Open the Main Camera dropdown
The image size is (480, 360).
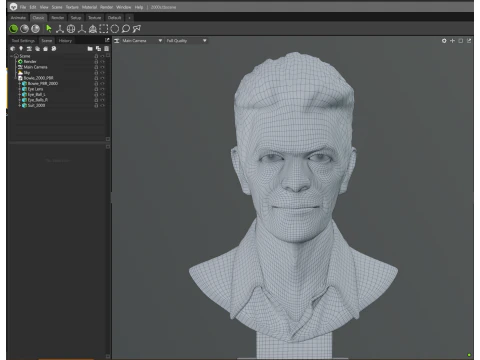tap(142, 41)
